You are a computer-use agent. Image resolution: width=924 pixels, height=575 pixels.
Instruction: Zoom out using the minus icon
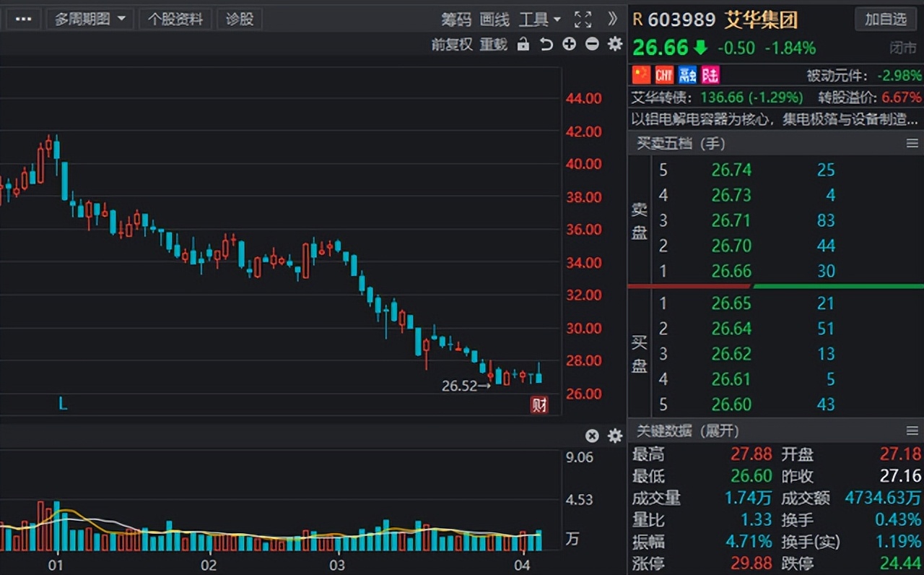pos(591,44)
